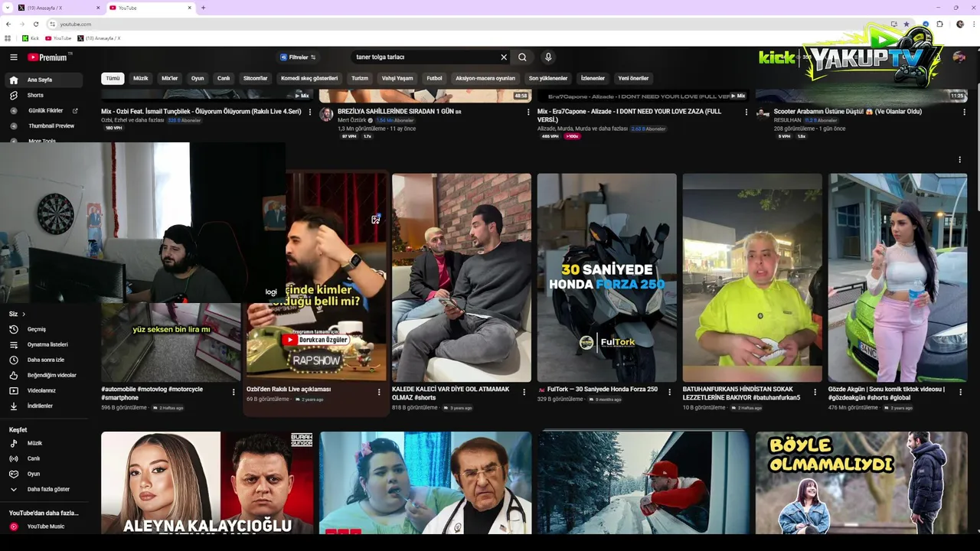Open Günlük Fikirler sidebar link
Screen dimensions: 980x551
44,110
